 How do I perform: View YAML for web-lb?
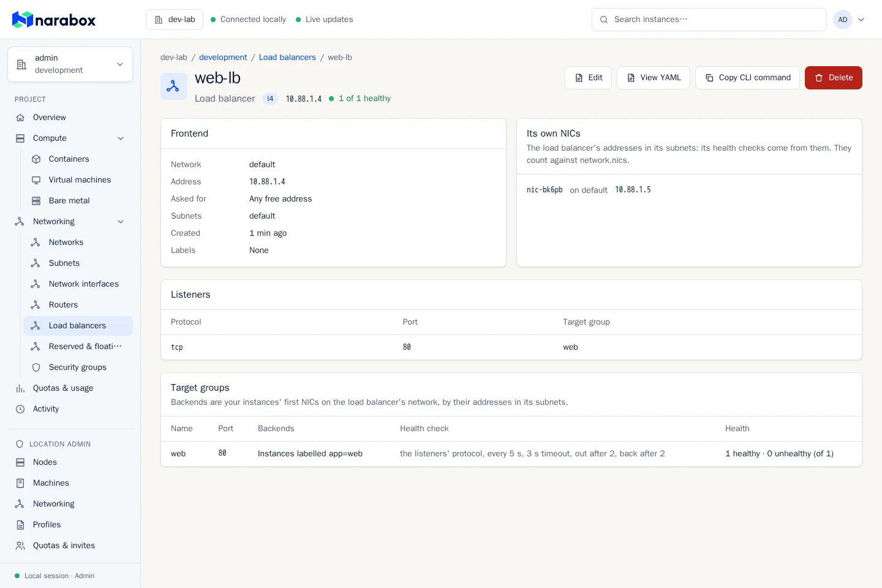tap(654, 78)
